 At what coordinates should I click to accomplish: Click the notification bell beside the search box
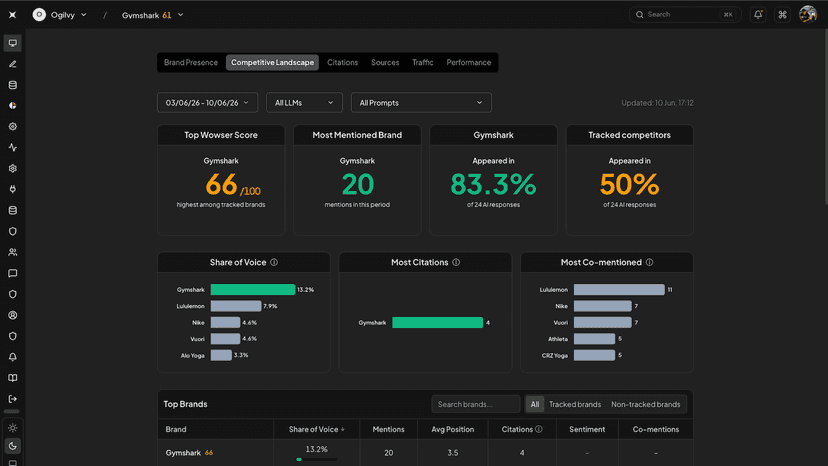tap(758, 15)
